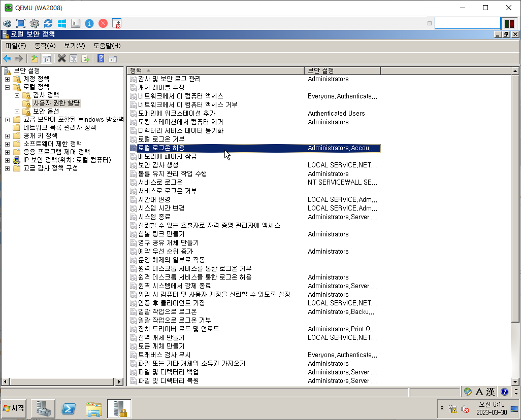This screenshot has width=521, height=420.
Task: Expand the 보안 옵션 tree node
Action: pyautogui.click(x=17, y=112)
